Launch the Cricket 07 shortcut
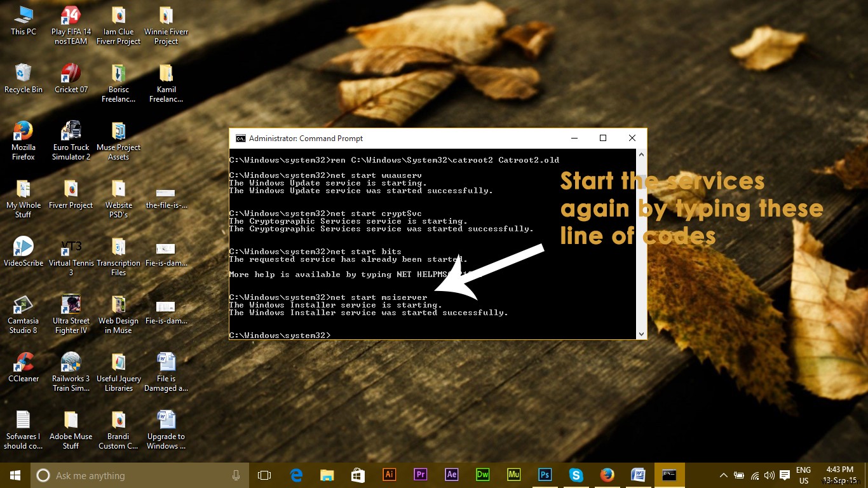Screen dimensions: 868x488 tap(71, 79)
